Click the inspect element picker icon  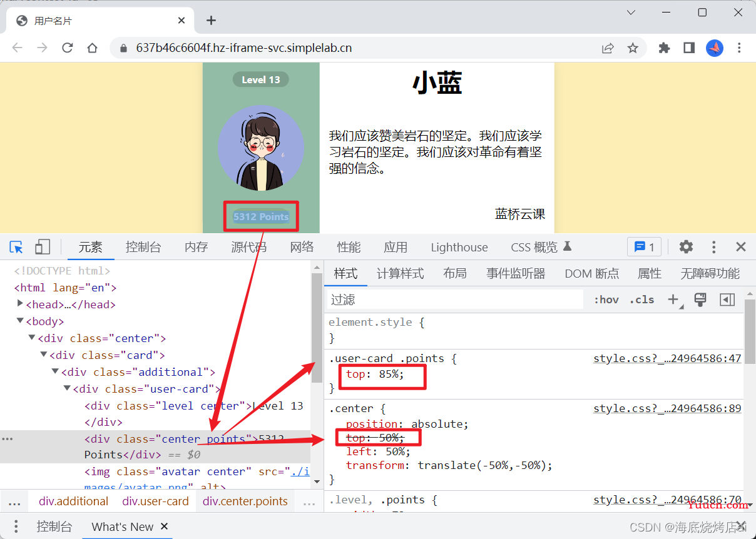tap(17, 247)
